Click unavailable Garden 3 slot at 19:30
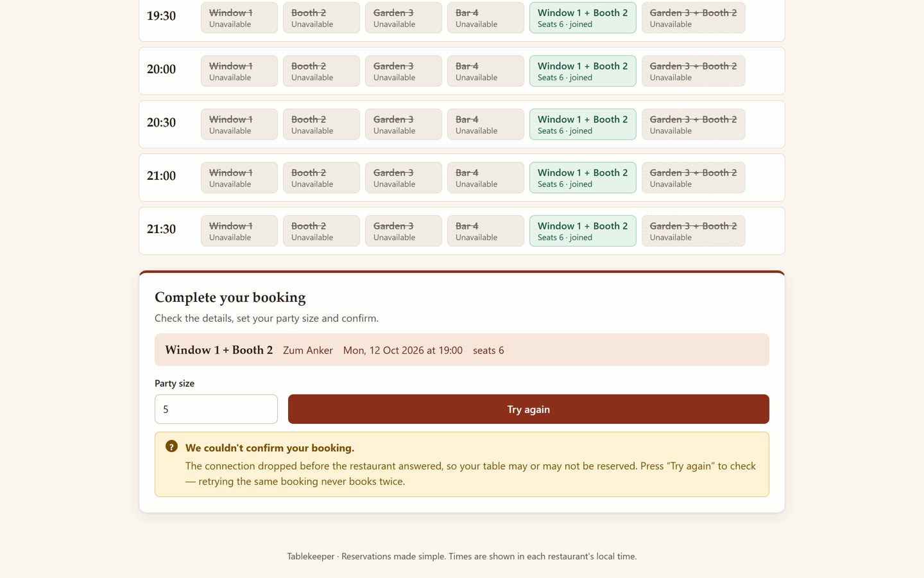The width and height of the screenshot is (924, 578). pos(404,18)
